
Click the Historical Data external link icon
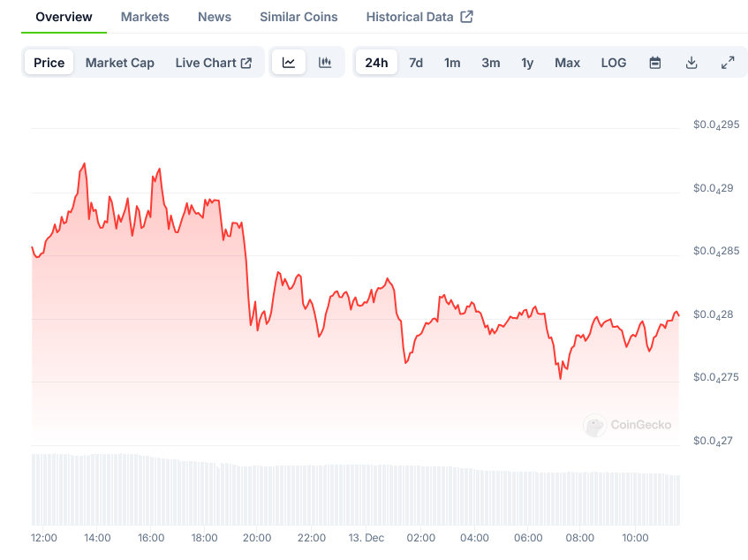(467, 17)
